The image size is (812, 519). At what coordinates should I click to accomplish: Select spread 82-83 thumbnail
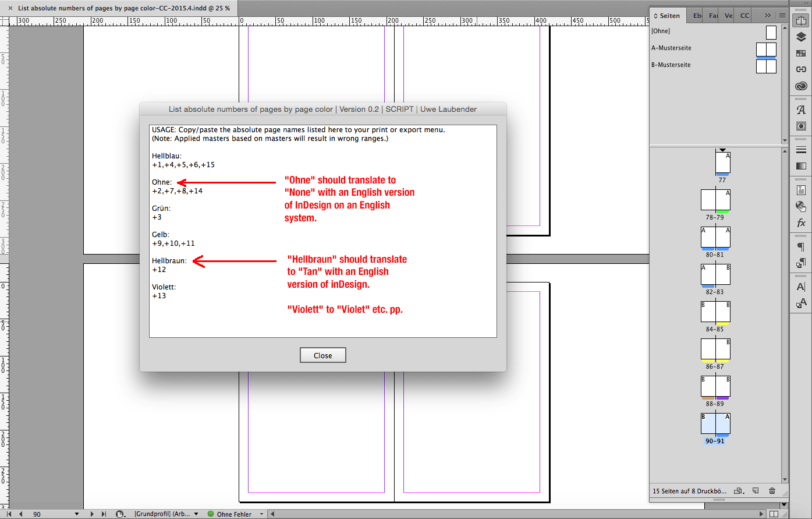coord(715,274)
